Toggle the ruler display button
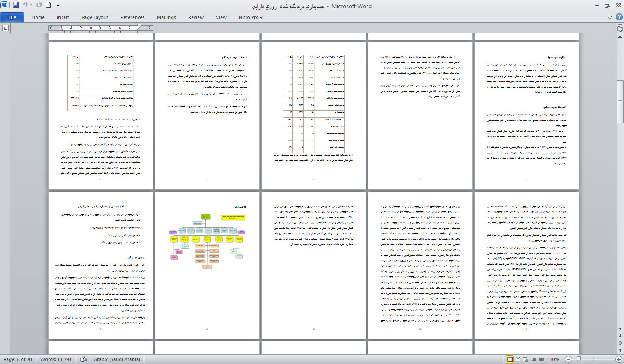 pyautogui.click(x=620, y=29)
